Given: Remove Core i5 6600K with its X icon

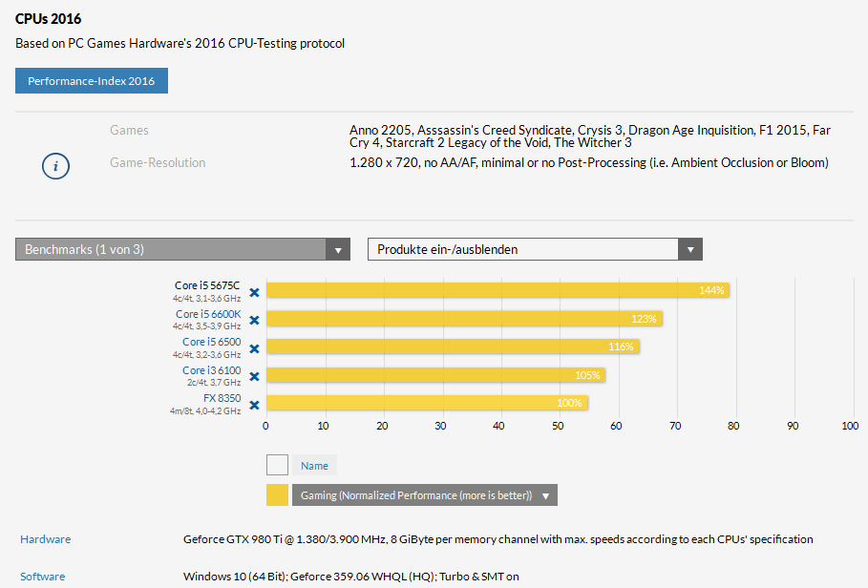Looking at the screenshot, I should point(254,321).
